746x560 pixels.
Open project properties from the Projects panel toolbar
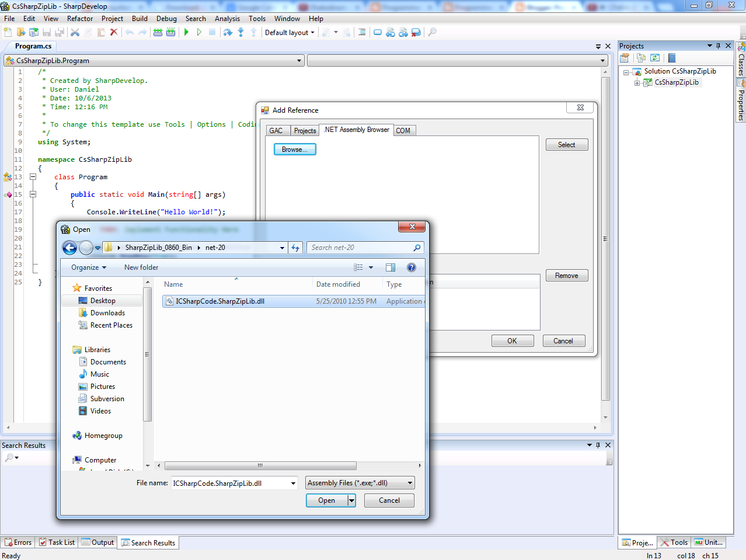tap(624, 57)
